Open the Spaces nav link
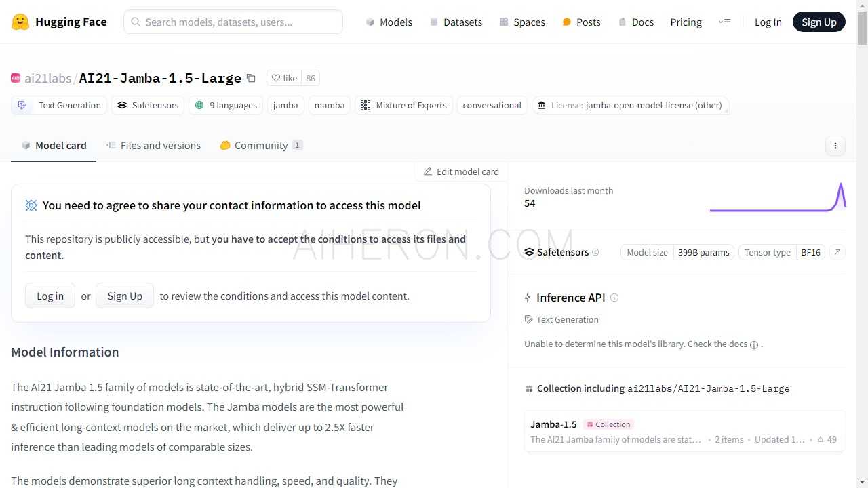The image size is (868, 488). click(x=522, y=22)
